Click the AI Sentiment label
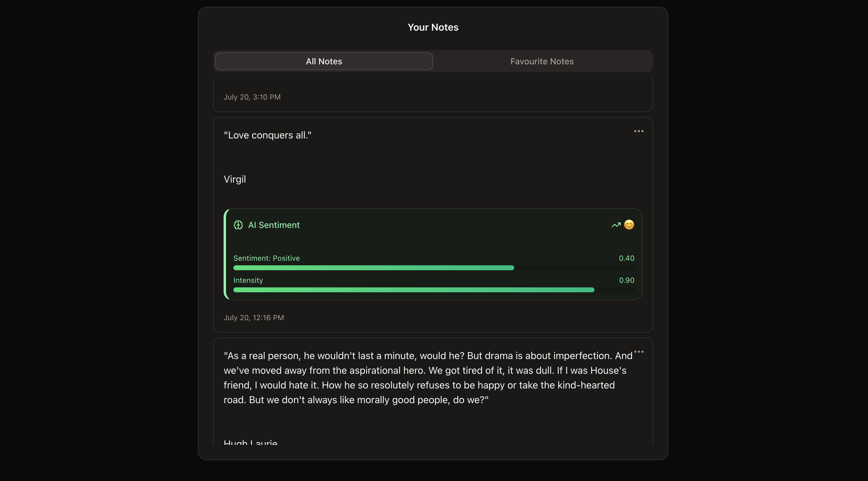 274,225
